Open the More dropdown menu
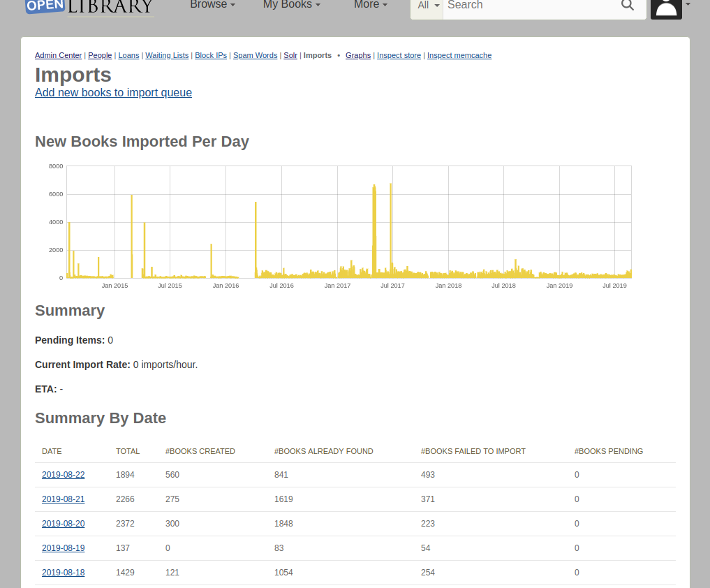This screenshot has height=588, width=710. point(370,5)
